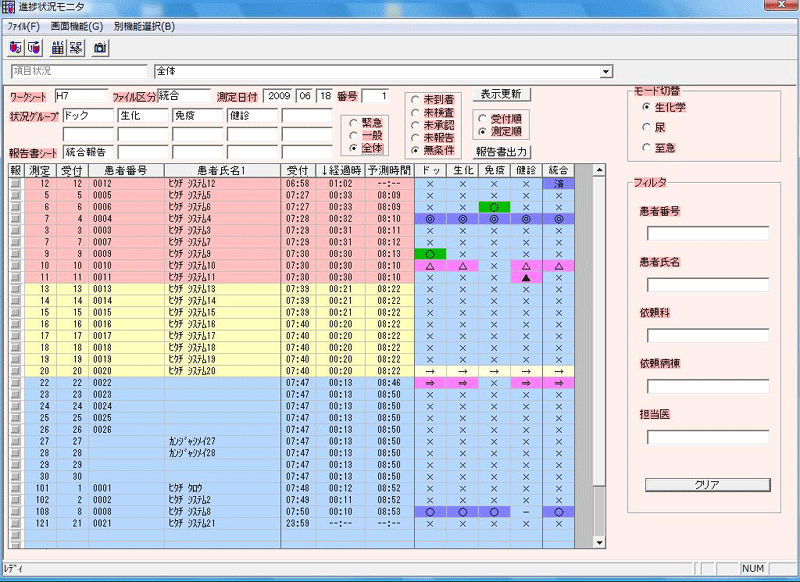Click the second flask icon in the toolbar
This screenshot has width=800, height=582.
35,47
